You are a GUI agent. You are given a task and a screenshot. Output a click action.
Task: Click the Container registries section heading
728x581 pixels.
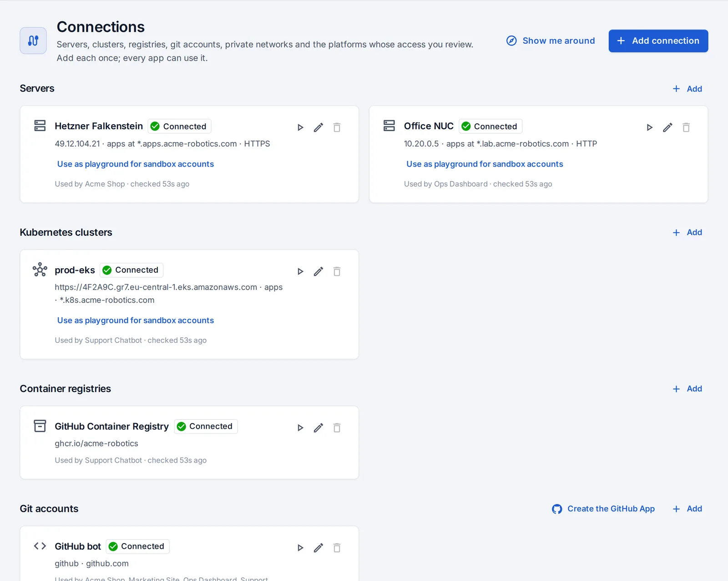point(65,389)
